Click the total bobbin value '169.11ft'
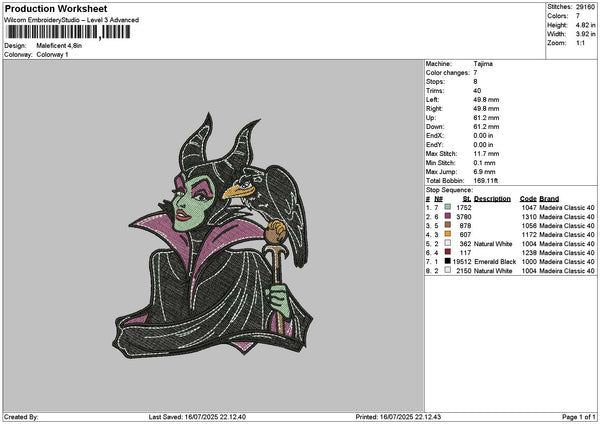600x424 pixels. tap(486, 181)
